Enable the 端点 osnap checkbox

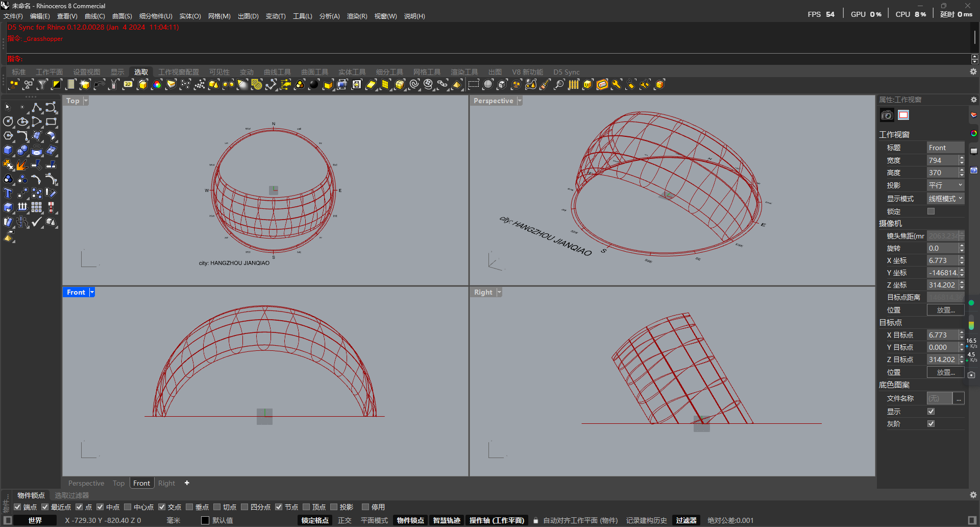point(17,507)
